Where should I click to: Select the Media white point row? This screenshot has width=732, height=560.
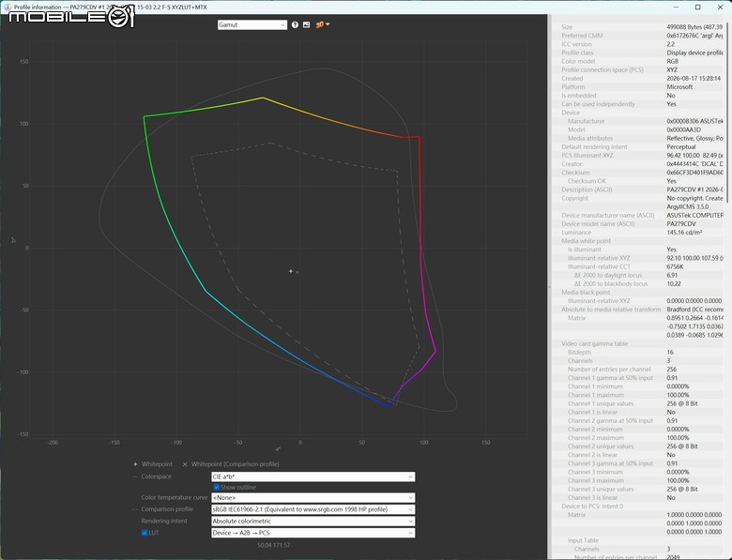(638, 241)
